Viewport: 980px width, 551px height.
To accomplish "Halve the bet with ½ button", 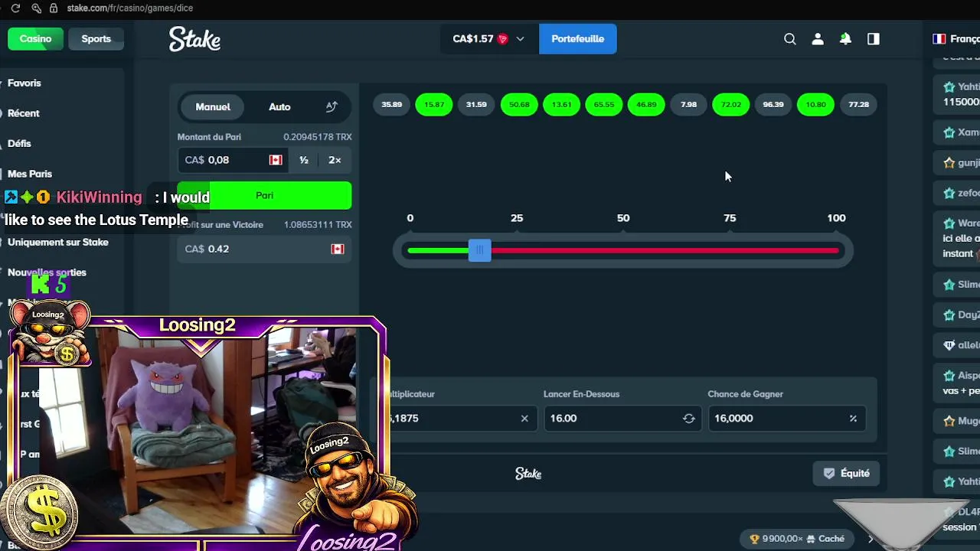I will pyautogui.click(x=304, y=160).
